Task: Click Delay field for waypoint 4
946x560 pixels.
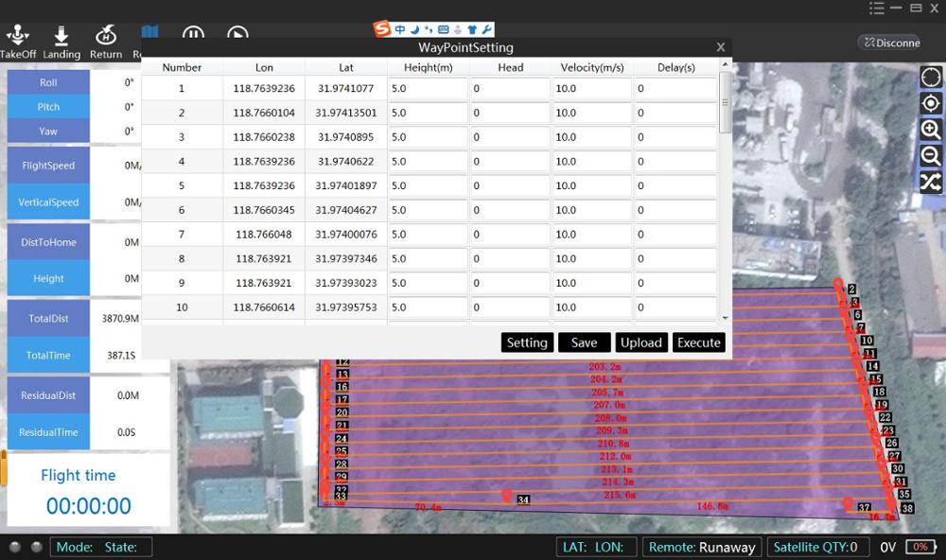Action: click(x=675, y=162)
